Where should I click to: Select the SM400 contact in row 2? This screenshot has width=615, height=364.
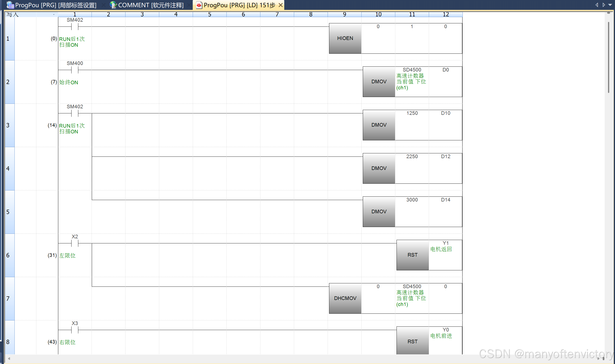75,70
